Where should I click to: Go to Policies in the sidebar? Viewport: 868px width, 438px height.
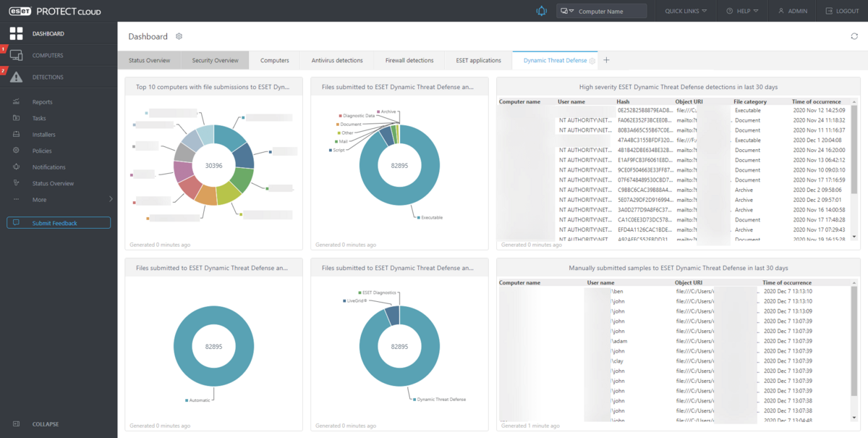point(41,151)
